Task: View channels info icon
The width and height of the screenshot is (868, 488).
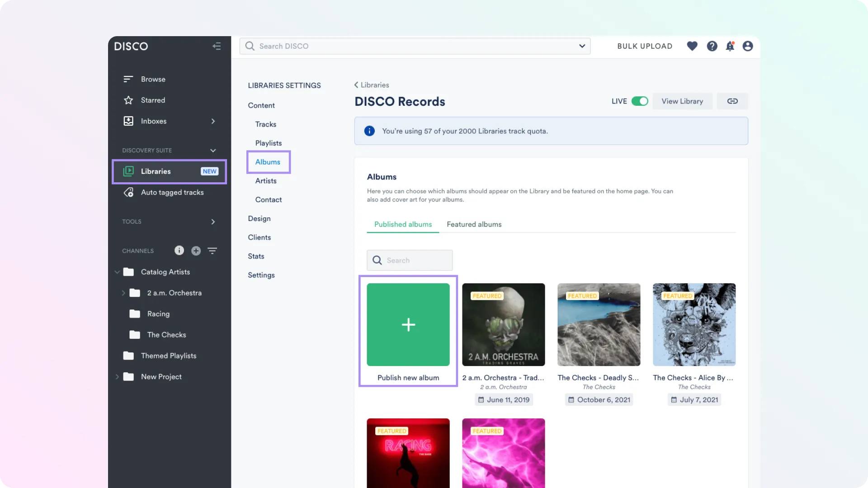Action: (179, 251)
